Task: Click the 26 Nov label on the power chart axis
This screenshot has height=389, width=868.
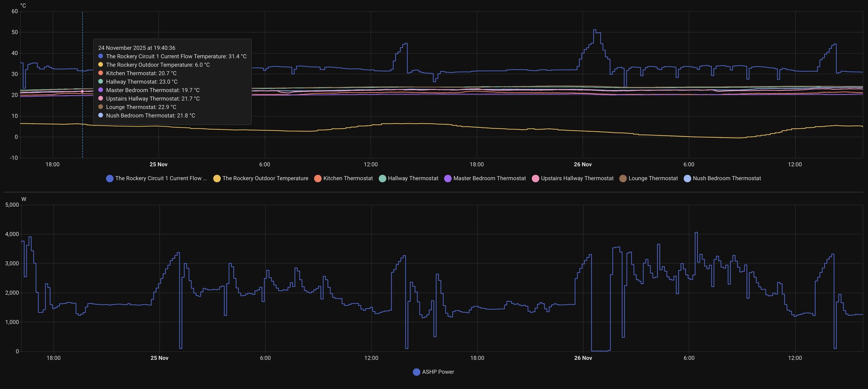Action: click(583, 358)
